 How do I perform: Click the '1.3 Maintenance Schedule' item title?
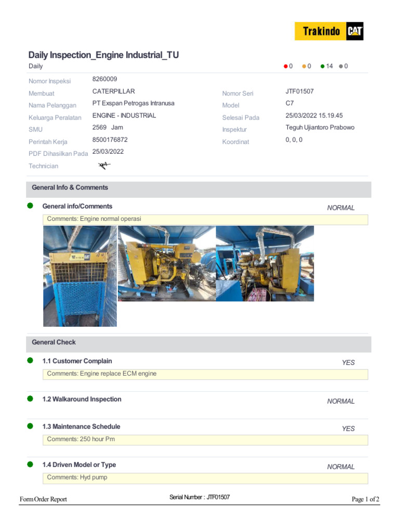click(81, 427)
